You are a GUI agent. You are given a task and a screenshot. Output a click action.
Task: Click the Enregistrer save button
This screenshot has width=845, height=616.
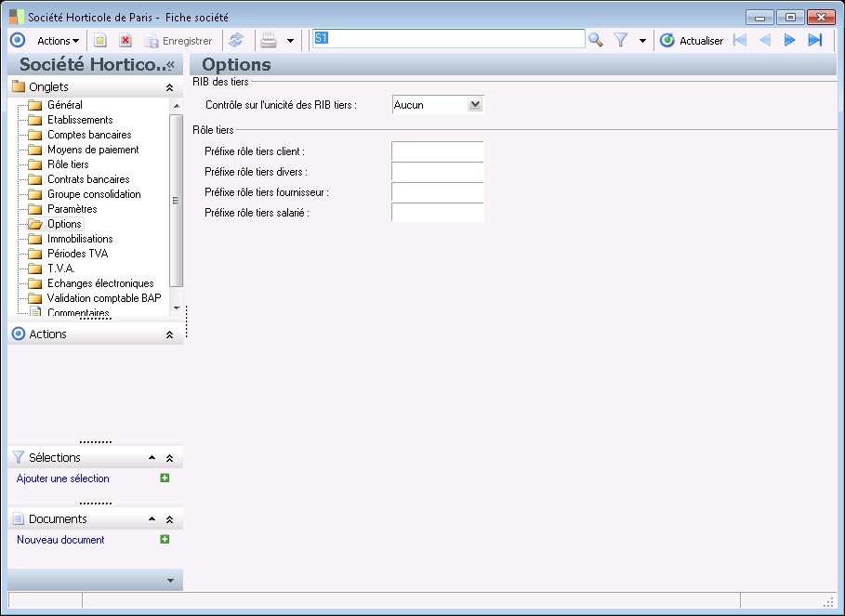[178, 41]
